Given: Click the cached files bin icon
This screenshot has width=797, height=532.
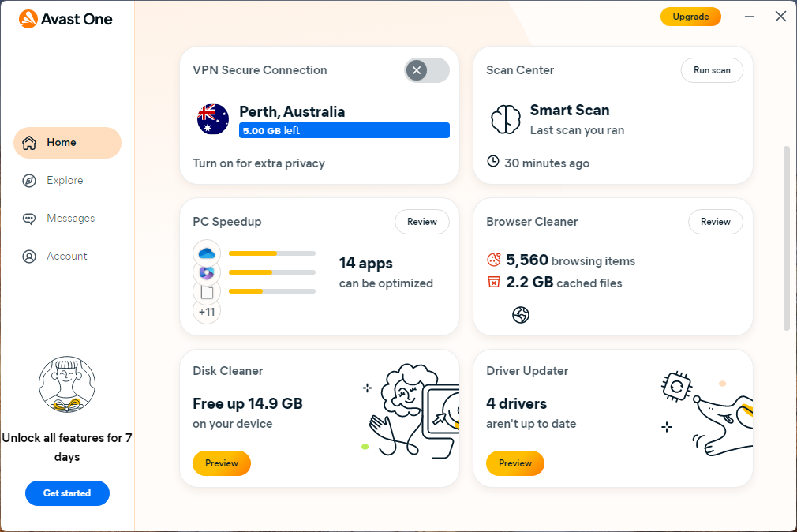Looking at the screenshot, I should (494, 282).
